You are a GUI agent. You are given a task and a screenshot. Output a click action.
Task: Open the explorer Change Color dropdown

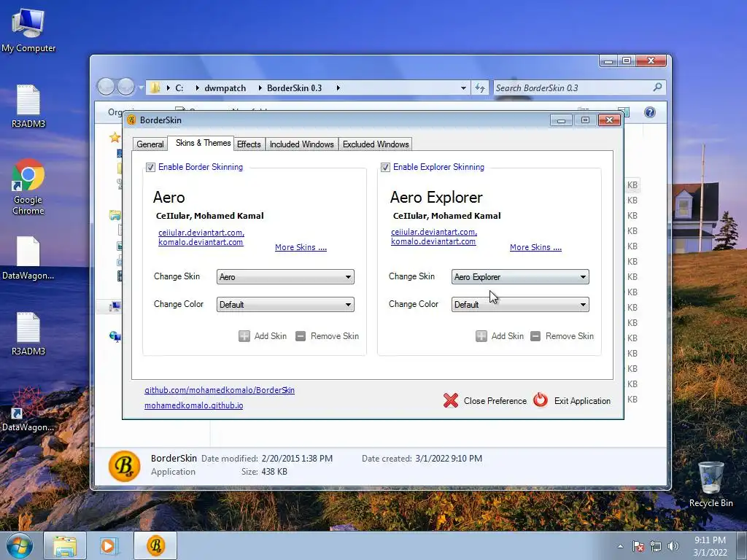pyautogui.click(x=520, y=304)
